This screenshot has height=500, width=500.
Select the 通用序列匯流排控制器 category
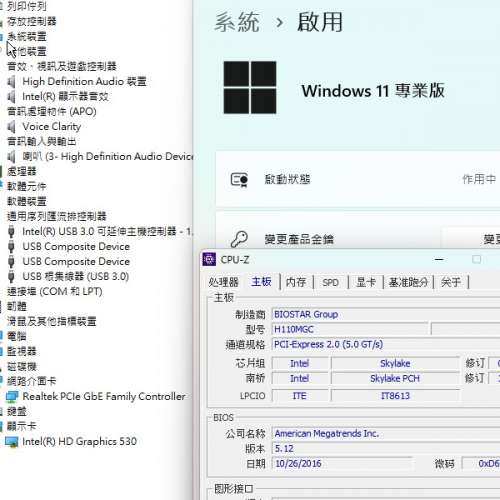(57, 216)
